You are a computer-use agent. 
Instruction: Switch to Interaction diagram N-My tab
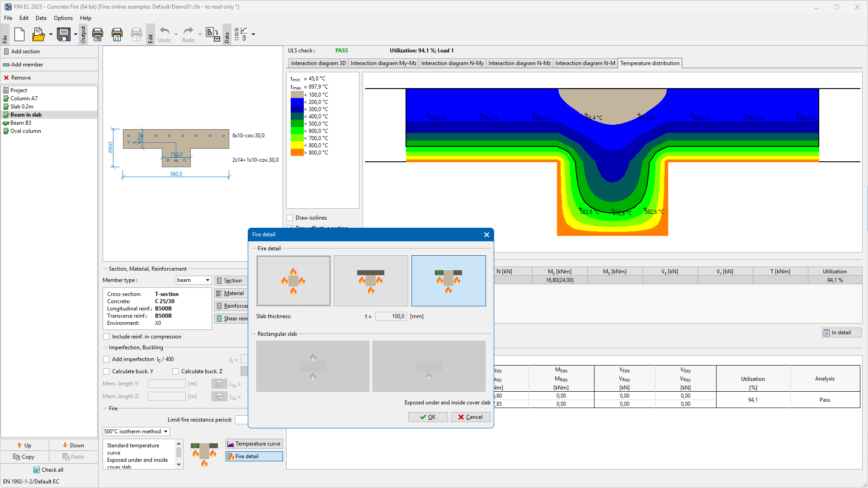pyautogui.click(x=452, y=63)
